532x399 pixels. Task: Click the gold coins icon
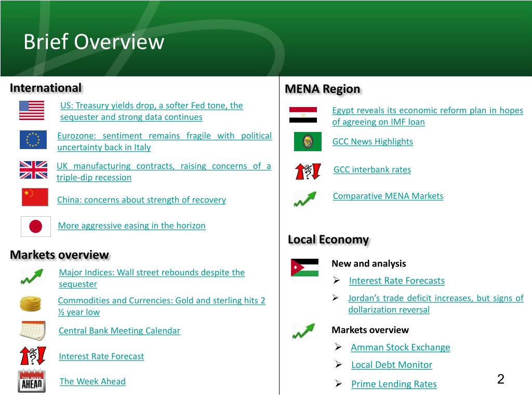point(31,304)
